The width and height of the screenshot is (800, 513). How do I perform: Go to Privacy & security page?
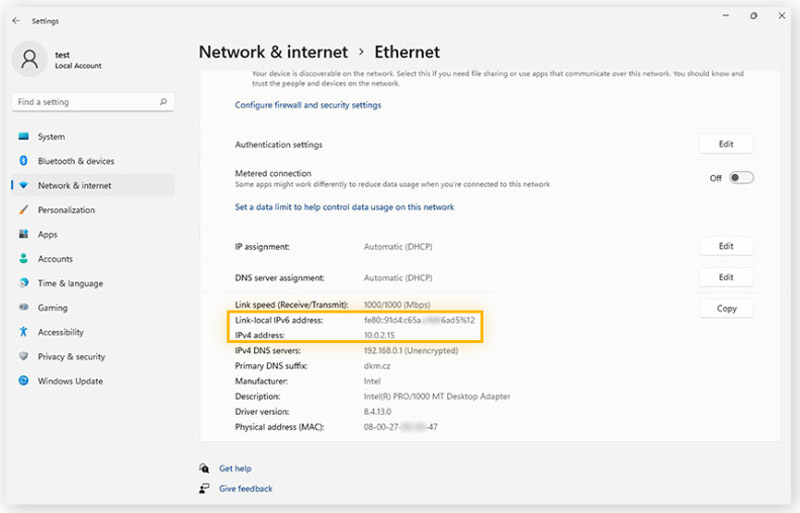point(71,356)
